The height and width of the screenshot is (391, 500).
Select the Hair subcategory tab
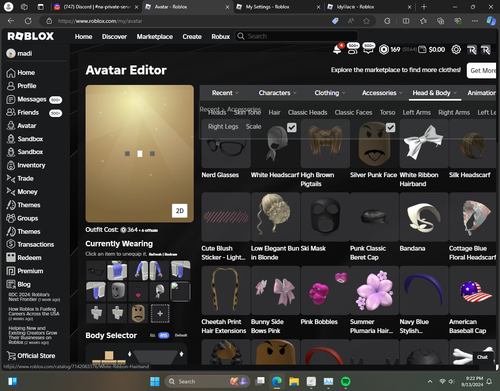[274, 113]
